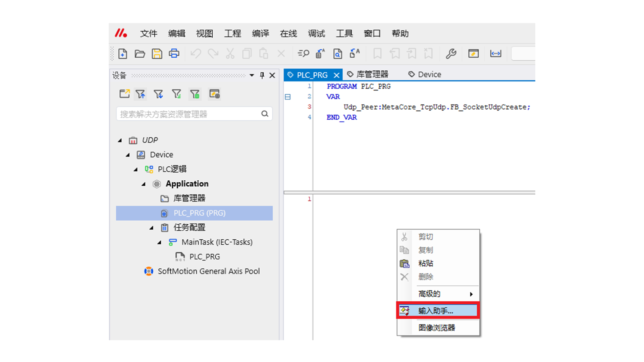Click the Open folder toolbar icon
Viewport: 644px width, 362px height.
point(140,54)
